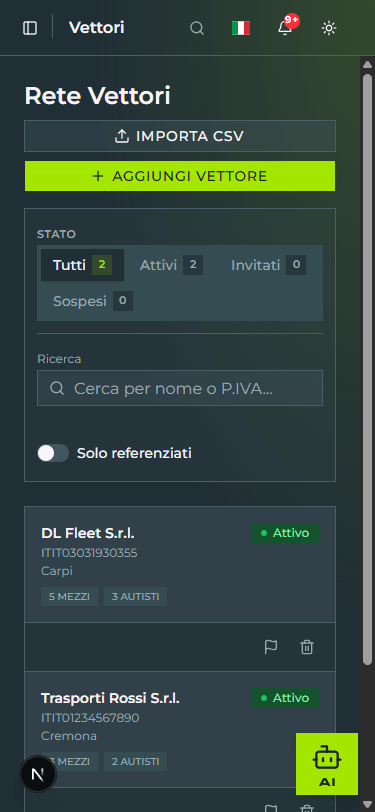Click Attivo badge on DL Fleet card

tap(285, 533)
